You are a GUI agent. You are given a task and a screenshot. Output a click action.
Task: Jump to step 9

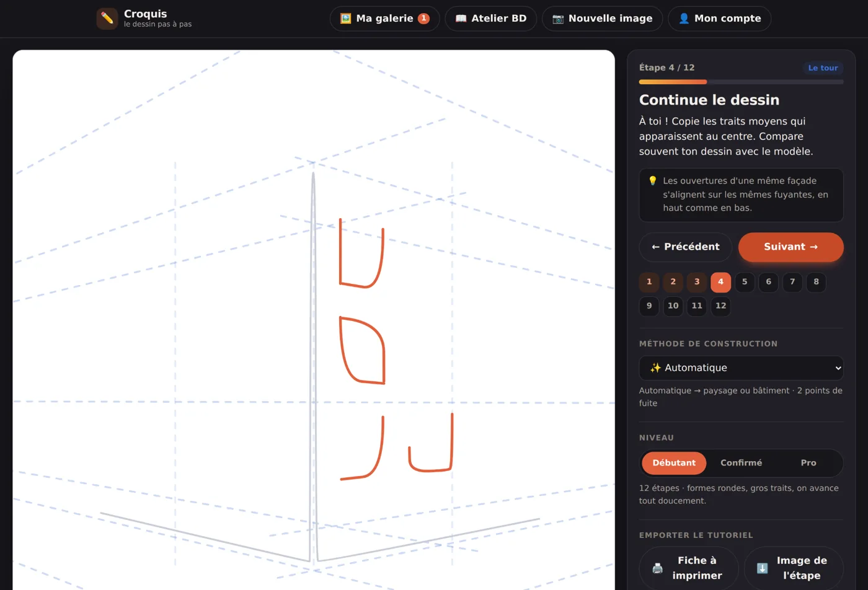pos(649,306)
